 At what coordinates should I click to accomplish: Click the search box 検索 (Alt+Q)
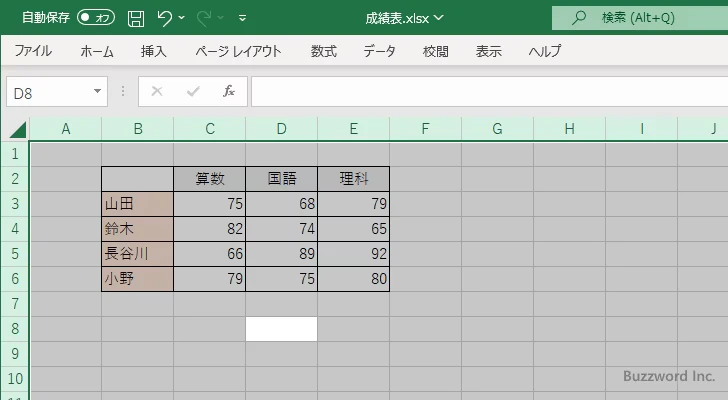640,18
